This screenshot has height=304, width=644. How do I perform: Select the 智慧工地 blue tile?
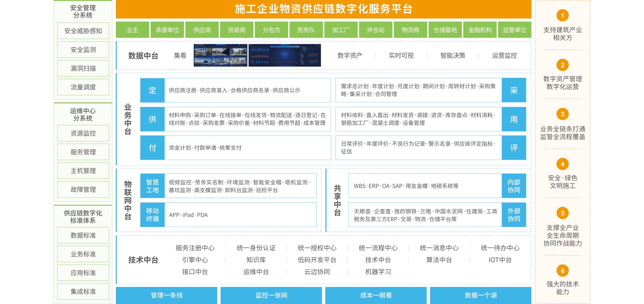click(152, 186)
